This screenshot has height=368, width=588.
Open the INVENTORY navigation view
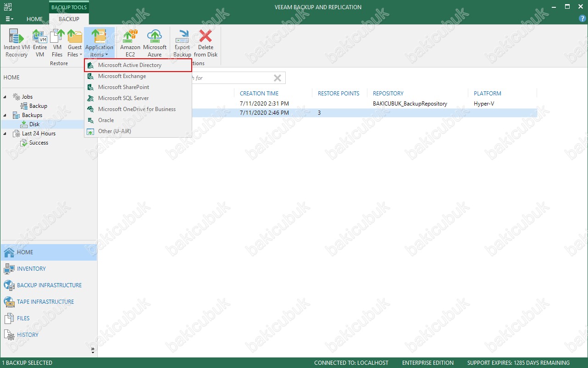pyautogui.click(x=49, y=269)
